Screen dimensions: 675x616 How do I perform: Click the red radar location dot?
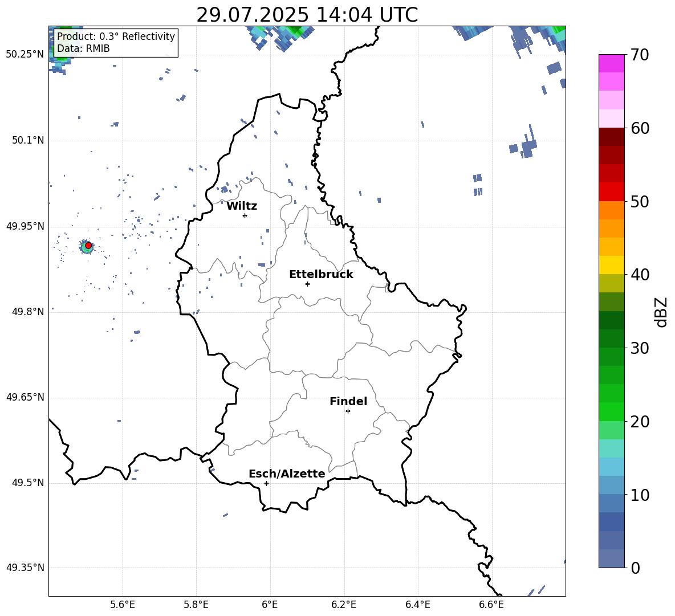(x=88, y=246)
